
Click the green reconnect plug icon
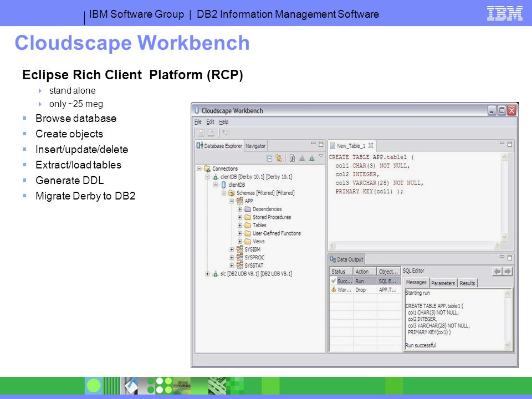(x=311, y=158)
